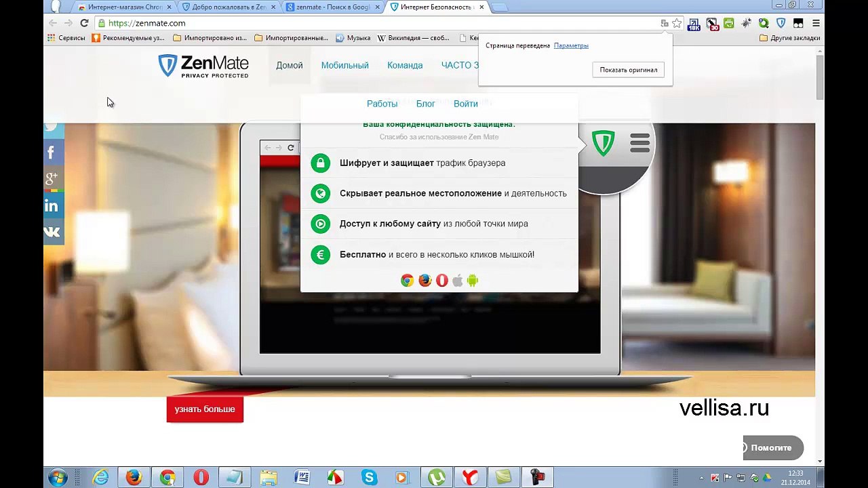Open the Сервисы apps shortcut
The image size is (868, 488).
[66, 38]
